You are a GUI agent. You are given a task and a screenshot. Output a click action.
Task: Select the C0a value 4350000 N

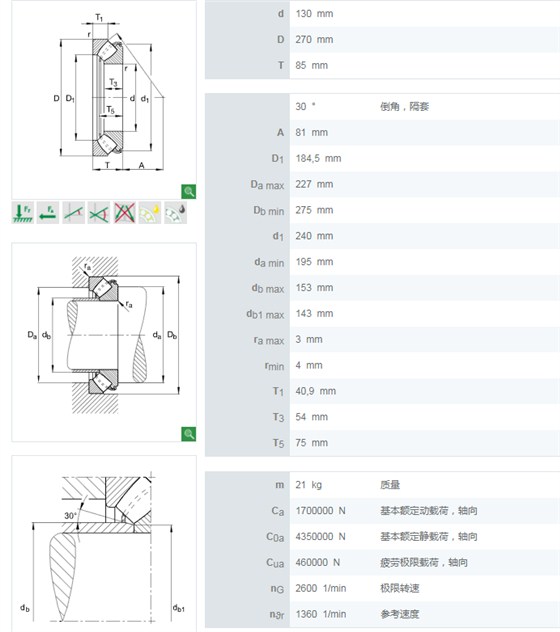(x=321, y=536)
